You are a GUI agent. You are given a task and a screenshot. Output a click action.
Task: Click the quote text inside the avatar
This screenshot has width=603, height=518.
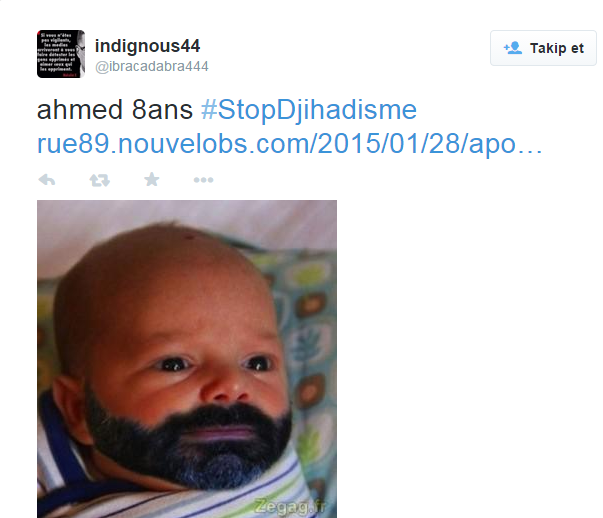(57, 53)
